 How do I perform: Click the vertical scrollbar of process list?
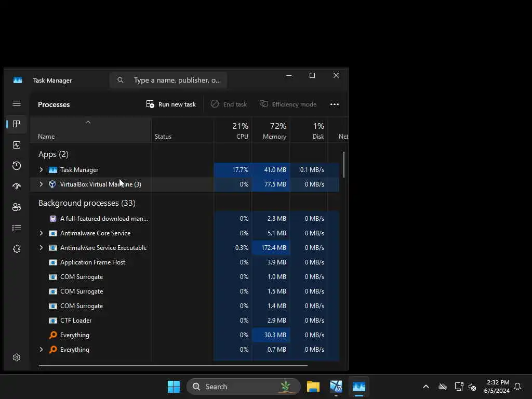click(x=344, y=164)
